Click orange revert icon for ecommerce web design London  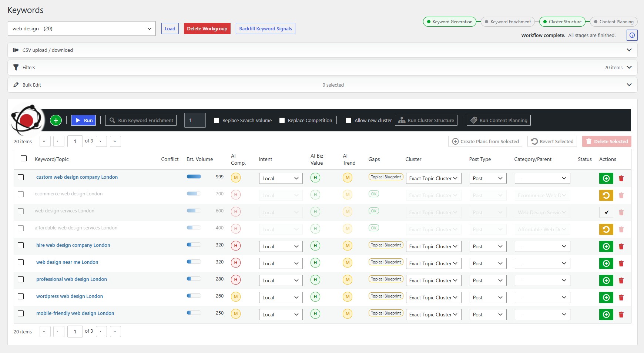(606, 195)
